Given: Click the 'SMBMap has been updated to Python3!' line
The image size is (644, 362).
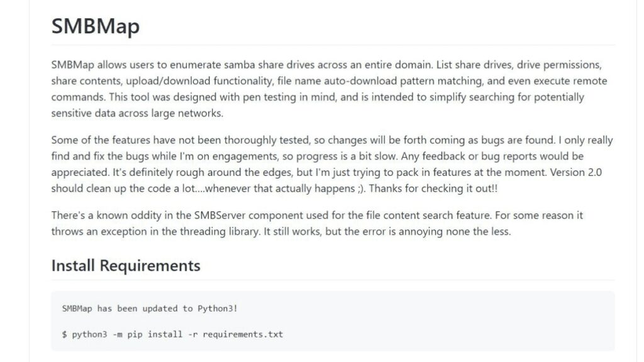Looking at the screenshot, I should point(150,308).
